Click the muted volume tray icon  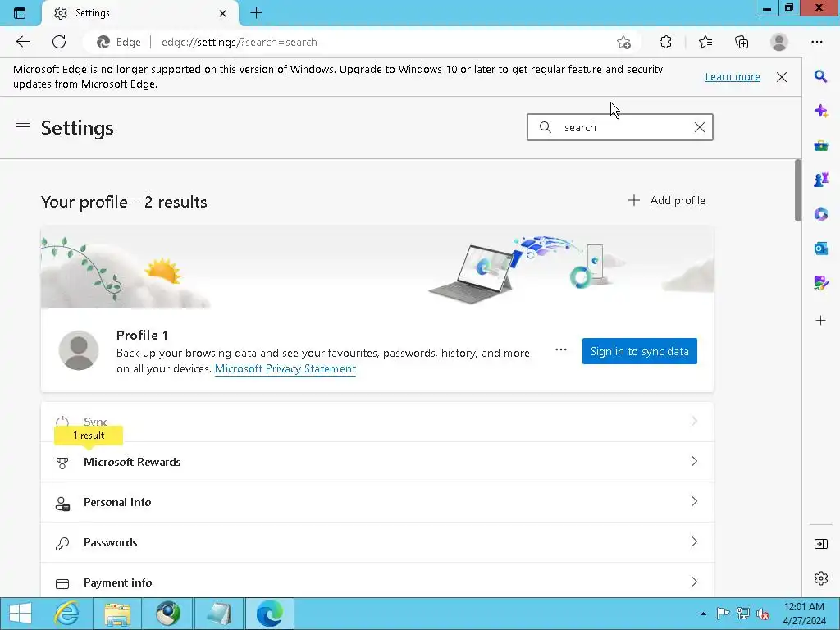pyautogui.click(x=763, y=614)
